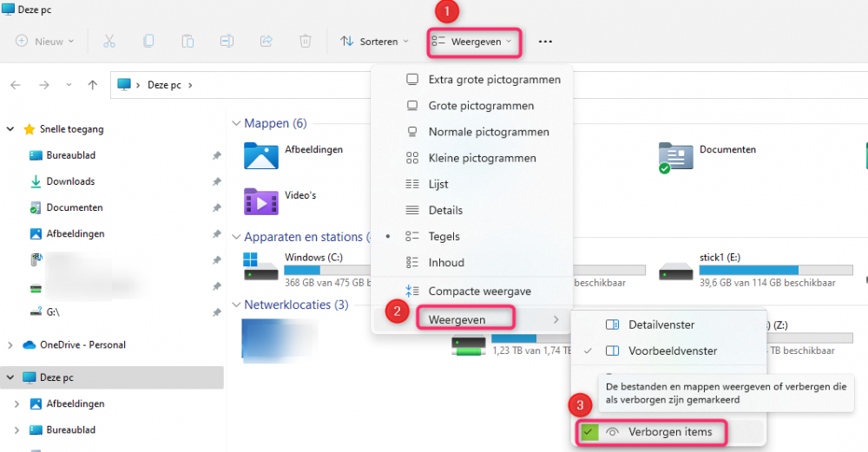Open the Video's folder tile
The image size is (868, 452).
280,201
